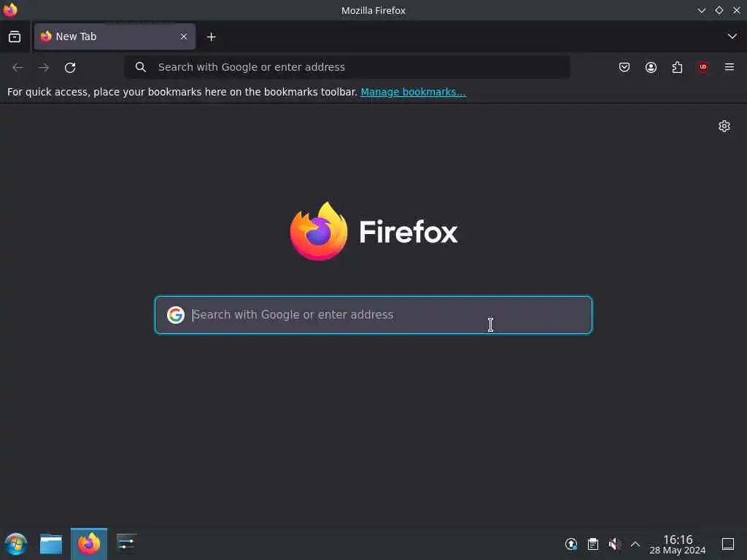Click the magnifier icon in address bar
This screenshot has width=747, height=560.
point(140,67)
